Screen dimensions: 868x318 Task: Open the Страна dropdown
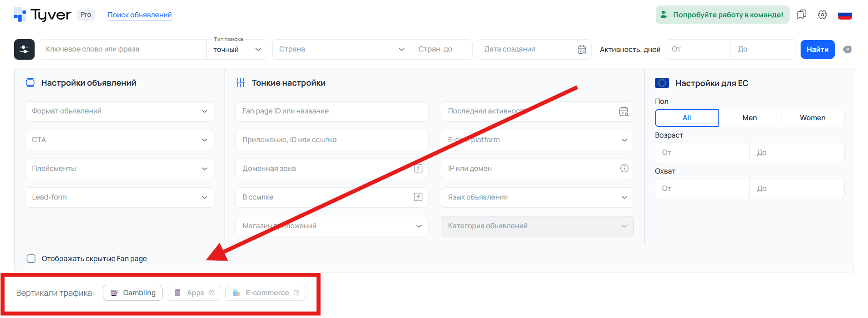[x=342, y=49]
